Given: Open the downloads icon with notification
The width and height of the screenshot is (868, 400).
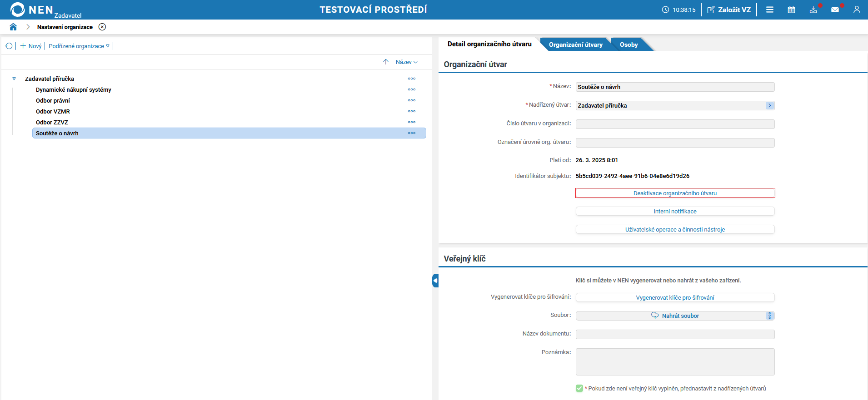Looking at the screenshot, I should coord(813,10).
